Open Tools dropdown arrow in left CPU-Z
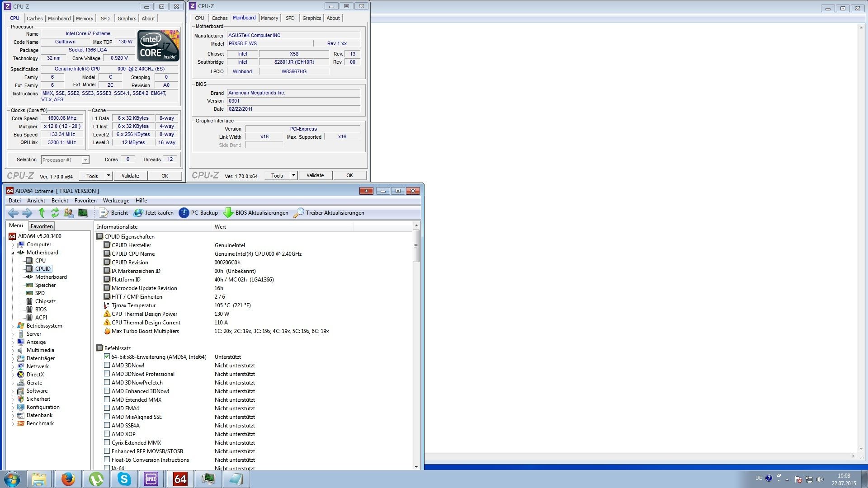The image size is (868, 488). pyautogui.click(x=108, y=176)
